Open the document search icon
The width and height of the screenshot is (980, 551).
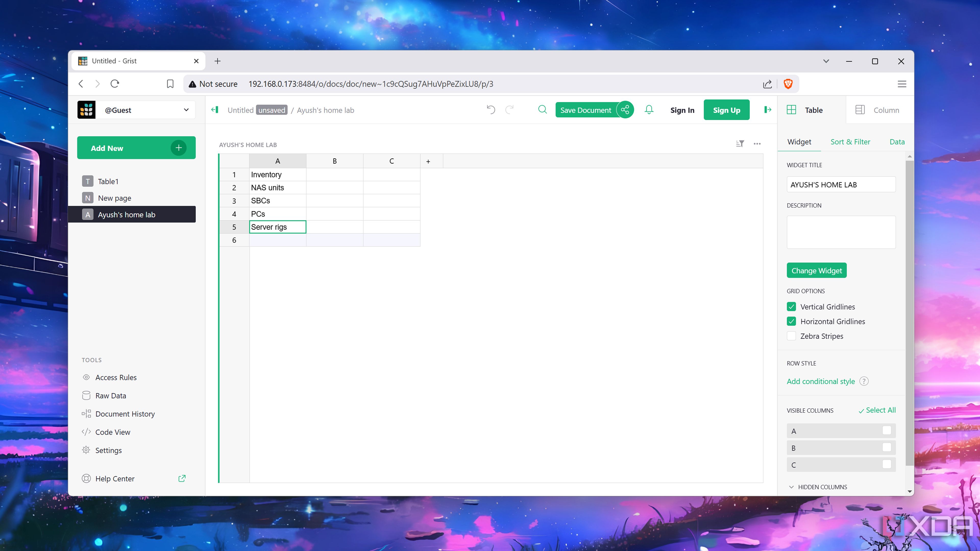pyautogui.click(x=543, y=109)
